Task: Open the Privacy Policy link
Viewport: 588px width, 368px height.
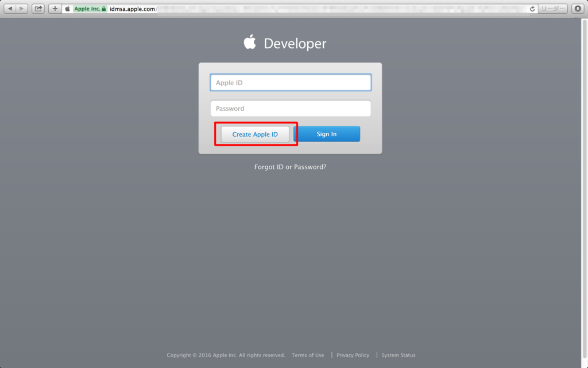Action: pos(353,355)
